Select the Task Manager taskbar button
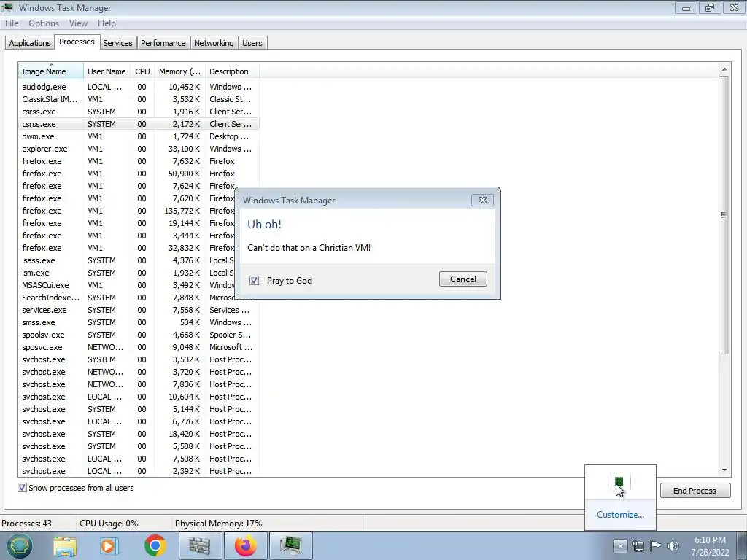Image resolution: width=747 pixels, height=560 pixels. coord(290,545)
